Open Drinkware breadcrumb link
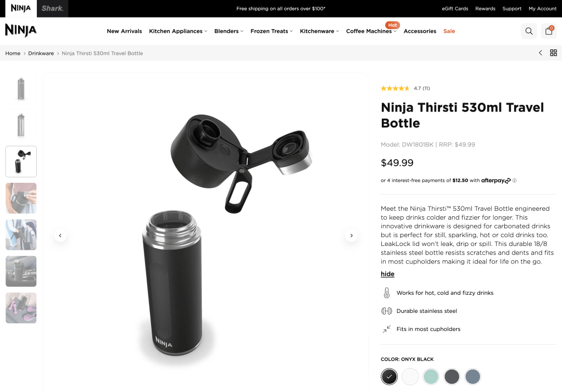Image resolution: width=562 pixels, height=392 pixels. (x=41, y=53)
